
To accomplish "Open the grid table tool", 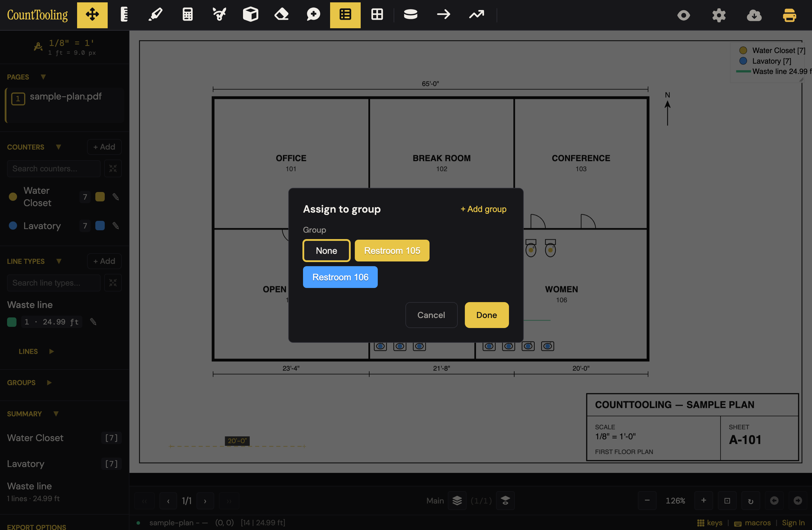I will 377,15.
